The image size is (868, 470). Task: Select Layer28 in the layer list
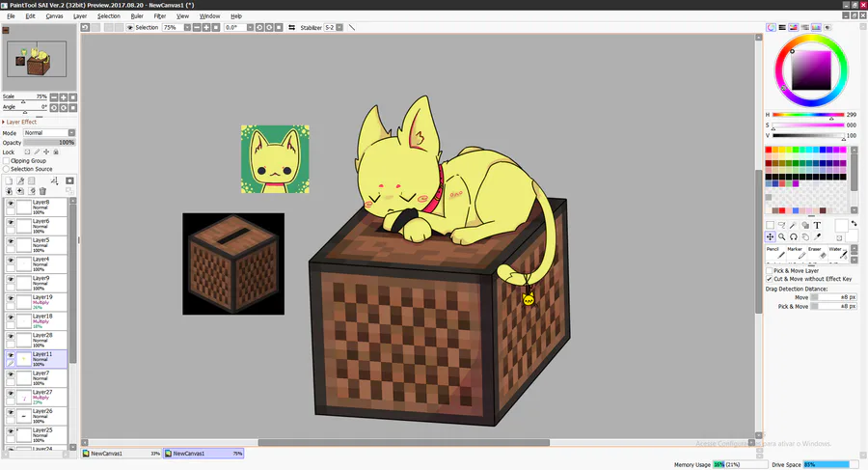point(36,340)
